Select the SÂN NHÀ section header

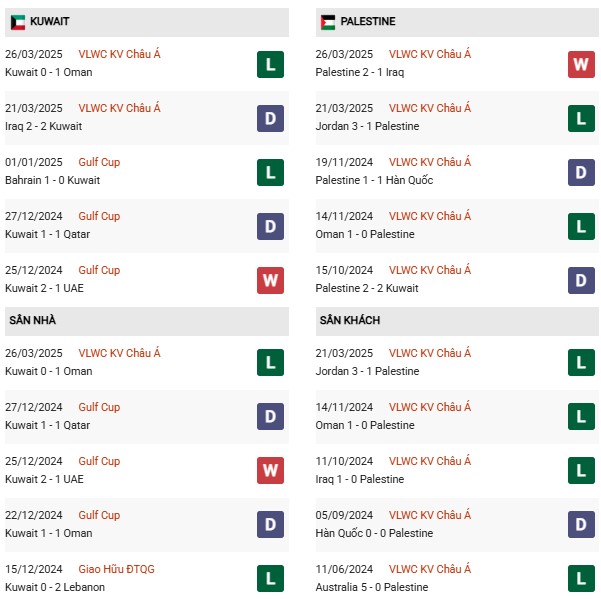147,321
